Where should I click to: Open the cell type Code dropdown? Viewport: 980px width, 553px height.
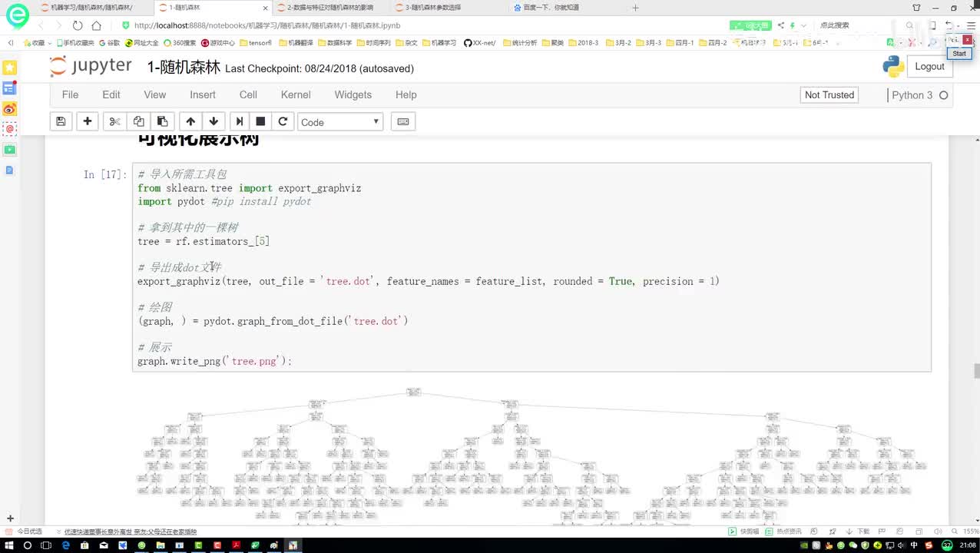[x=340, y=121]
